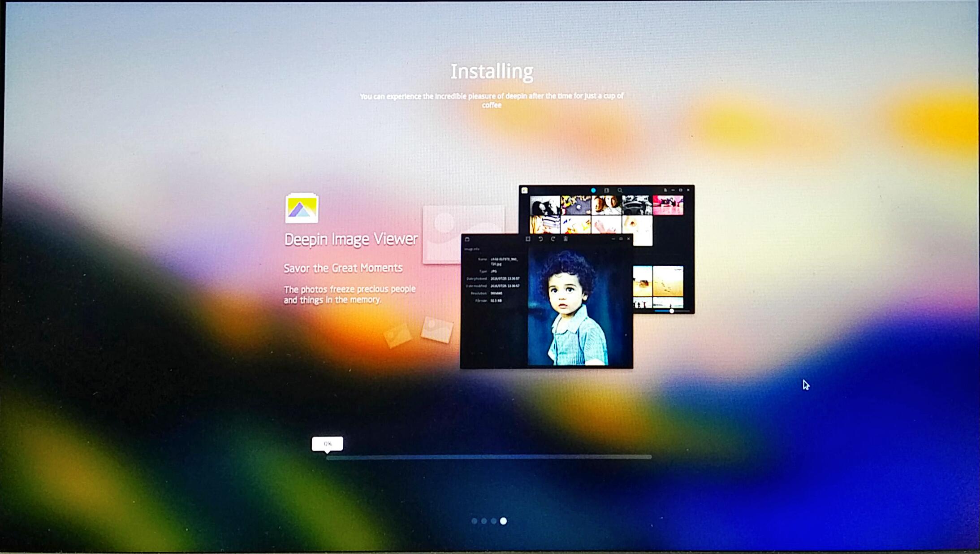
Task: Click the search magnifier icon in gallery window
Action: pyautogui.click(x=620, y=190)
